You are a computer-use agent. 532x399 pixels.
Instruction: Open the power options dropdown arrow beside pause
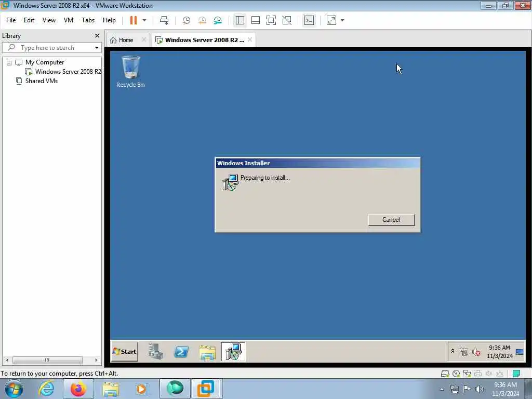(144, 20)
